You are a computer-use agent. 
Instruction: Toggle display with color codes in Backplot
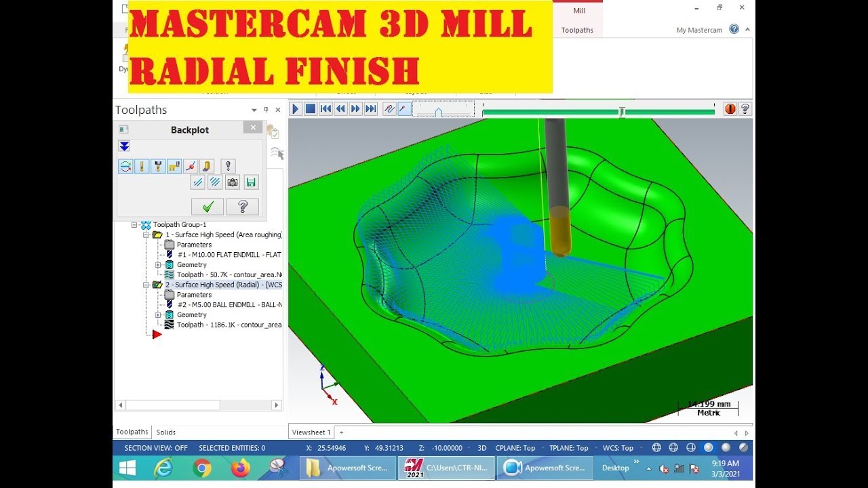point(125,166)
